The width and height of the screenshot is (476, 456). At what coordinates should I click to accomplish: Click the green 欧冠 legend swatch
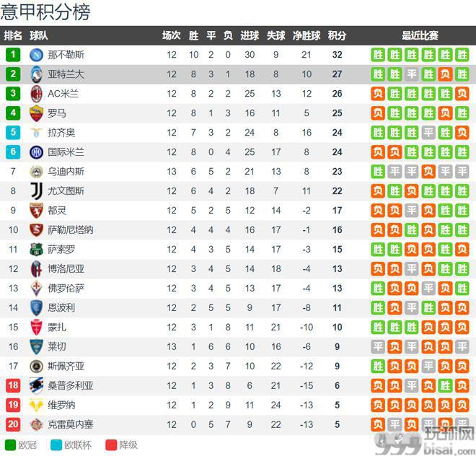pos(10,445)
